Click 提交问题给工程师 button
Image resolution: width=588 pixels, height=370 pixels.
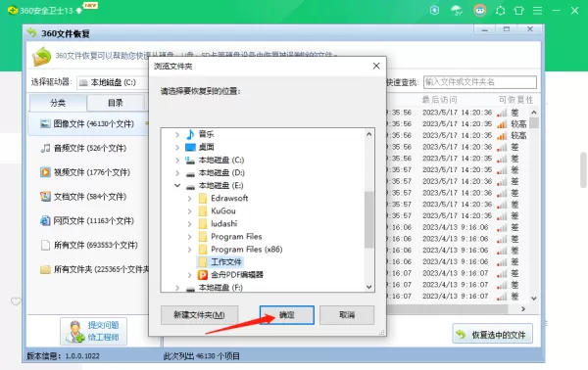click(x=93, y=331)
